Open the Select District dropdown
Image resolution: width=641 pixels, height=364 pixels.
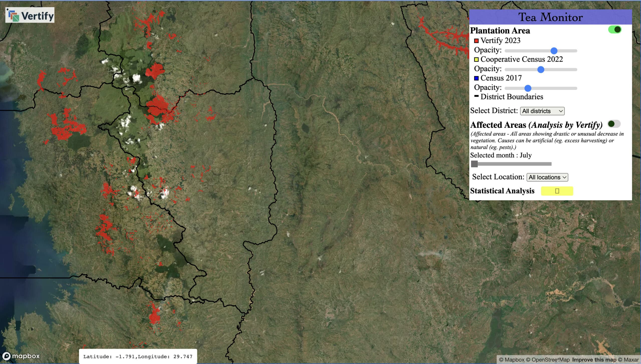pyautogui.click(x=542, y=111)
